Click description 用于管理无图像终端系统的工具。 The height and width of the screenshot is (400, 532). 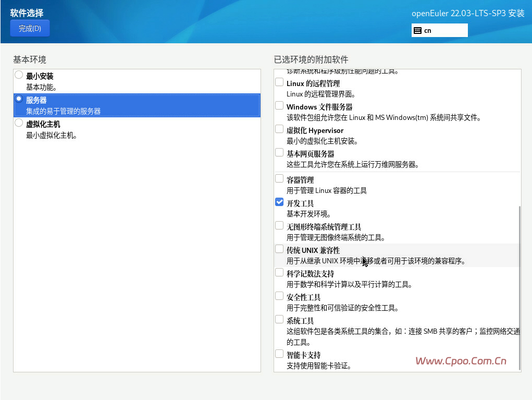coord(336,237)
